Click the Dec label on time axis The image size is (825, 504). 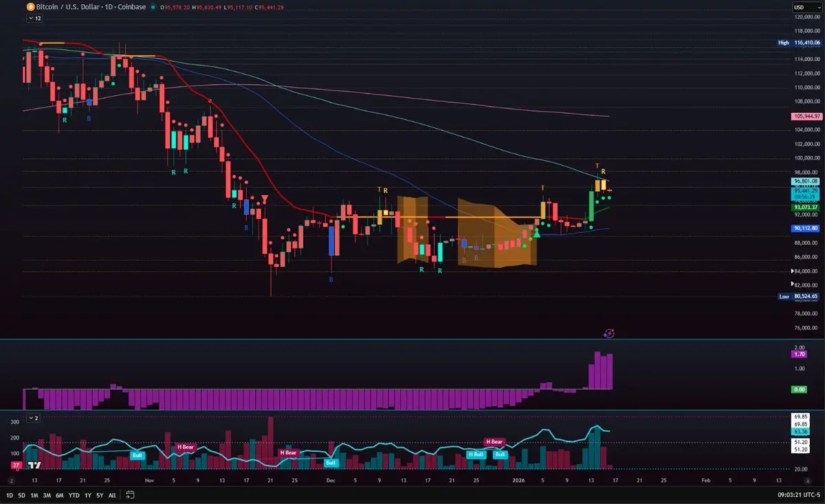point(331,482)
